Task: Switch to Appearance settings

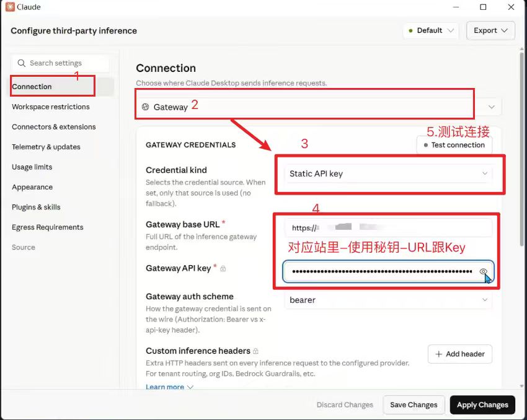Action: click(x=32, y=187)
